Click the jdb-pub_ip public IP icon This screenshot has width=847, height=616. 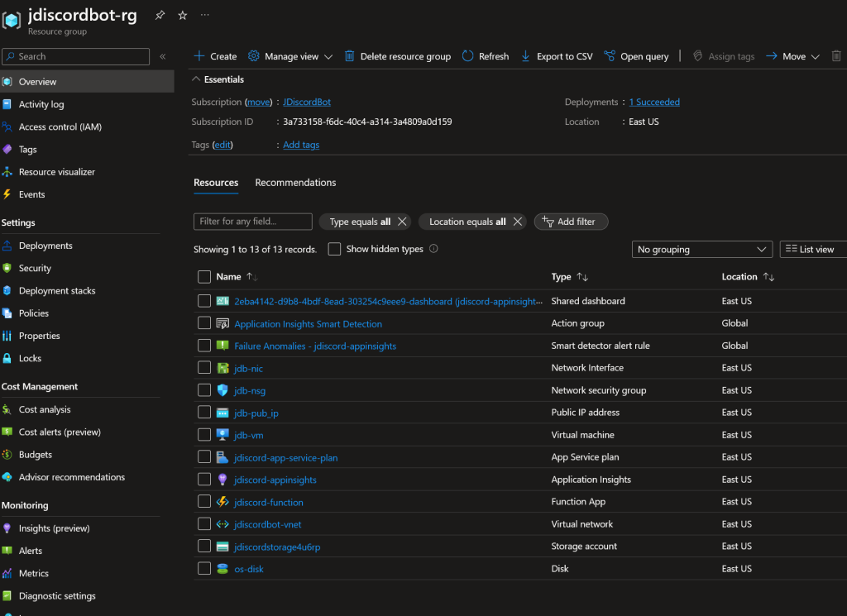(x=223, y=413)
